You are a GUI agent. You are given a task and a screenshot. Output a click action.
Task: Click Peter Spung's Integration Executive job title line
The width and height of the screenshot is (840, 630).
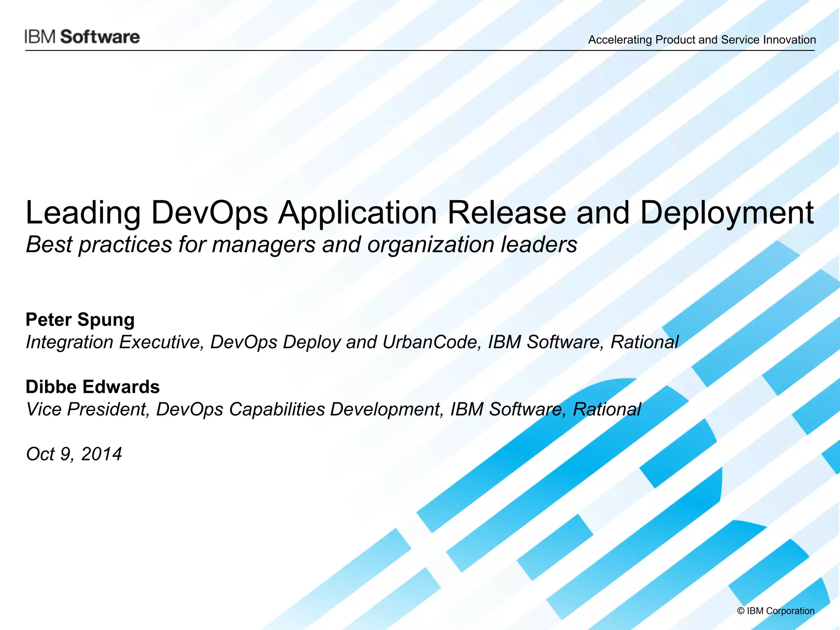tap(352, 342)
